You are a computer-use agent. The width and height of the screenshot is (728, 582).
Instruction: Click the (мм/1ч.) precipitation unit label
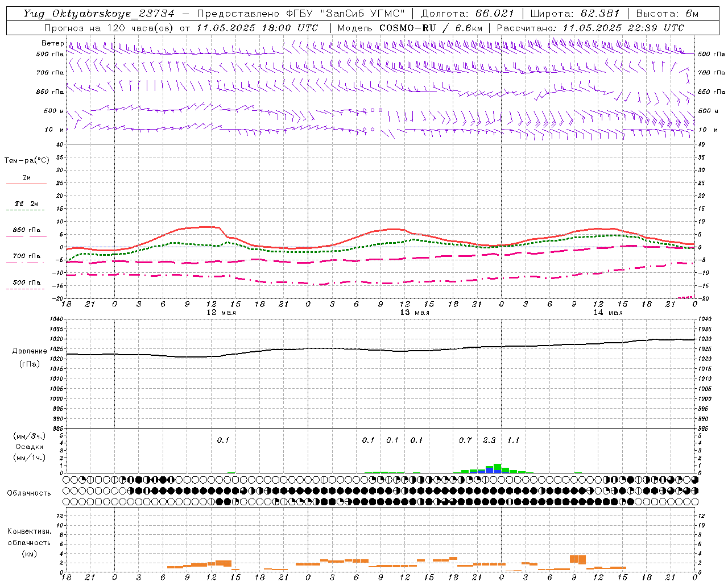[x=29, y=457]
